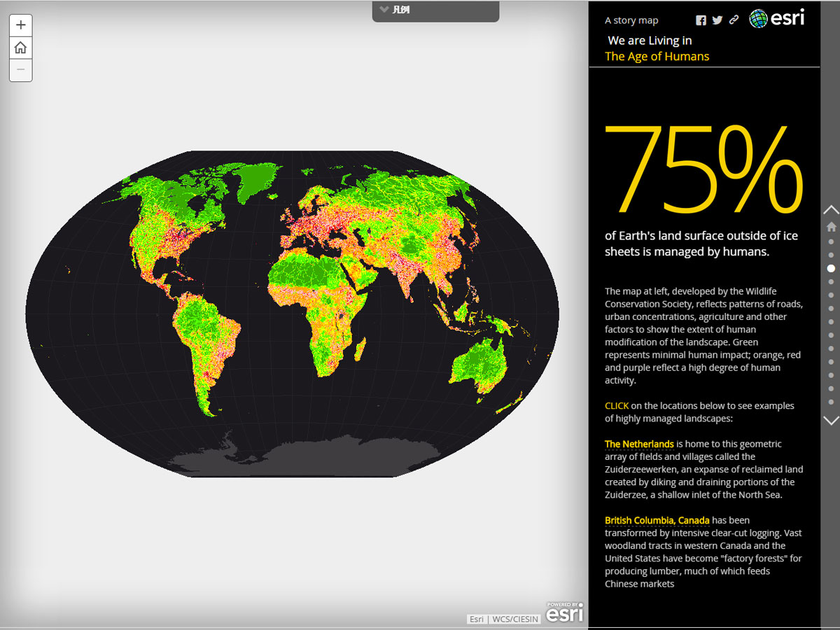Share story on Facebook

tap(701, 20)
